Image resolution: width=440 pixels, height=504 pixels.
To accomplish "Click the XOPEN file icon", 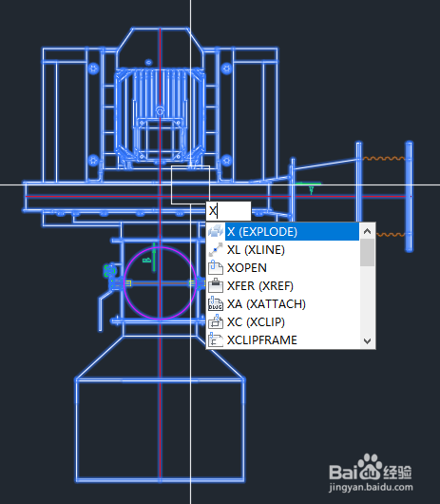I will pyautogui.click(x=216, y=267).
